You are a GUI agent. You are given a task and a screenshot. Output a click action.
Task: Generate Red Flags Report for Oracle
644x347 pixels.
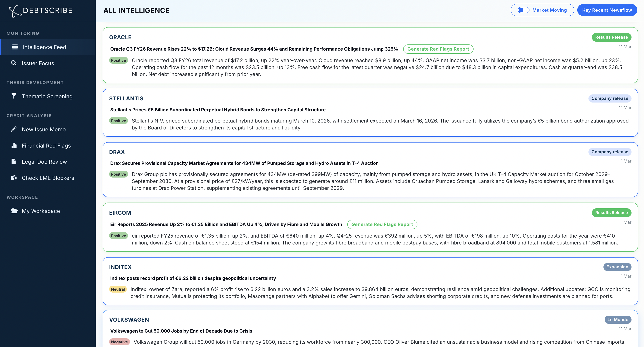tap(438, 49)
